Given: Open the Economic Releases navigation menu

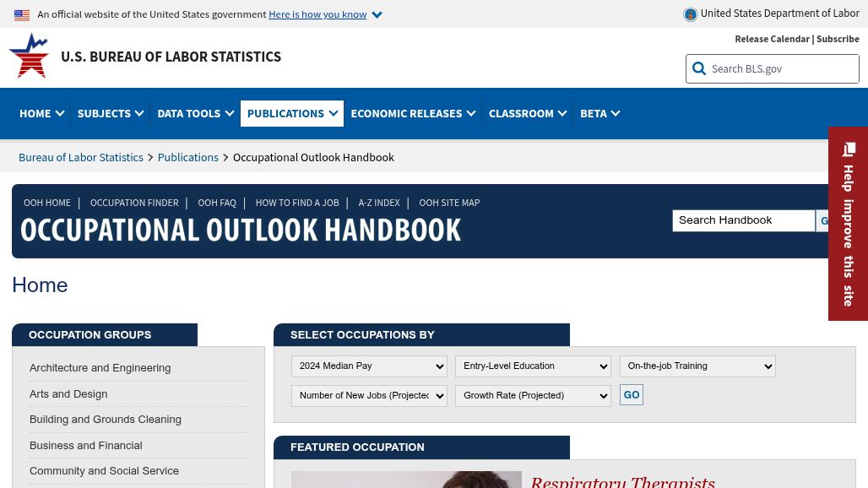Looking at the screenshot, I should pyautogui.click(x=413, y=113).
